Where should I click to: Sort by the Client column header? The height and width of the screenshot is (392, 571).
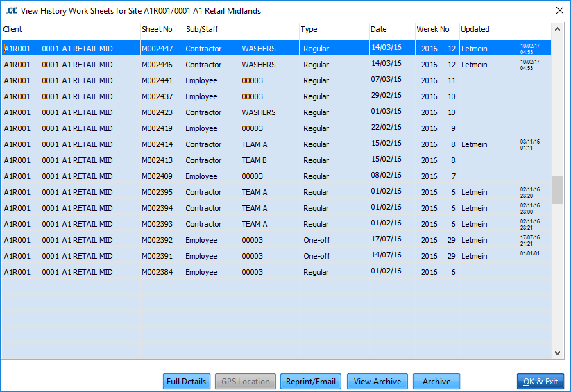[x=71, y=29]
